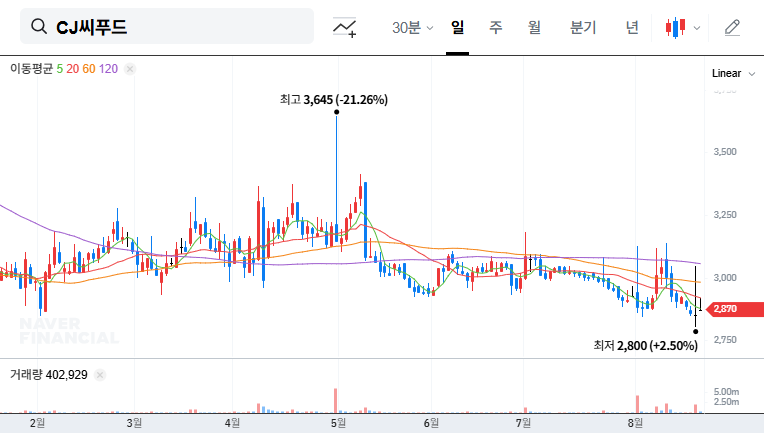Image resolution: width=764 pixels, height=433 pixels.
Task: Click the 2.50m volume axis label
Action: coord(726,402)
